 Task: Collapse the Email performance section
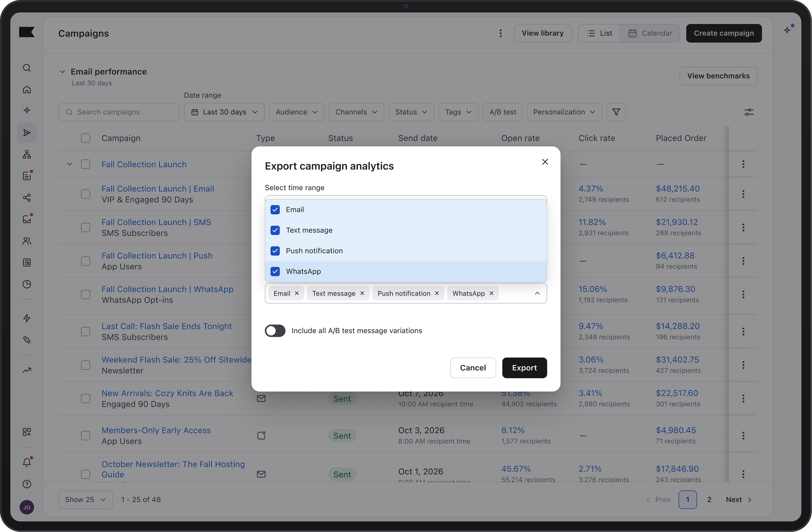click(x=62, y=72)
